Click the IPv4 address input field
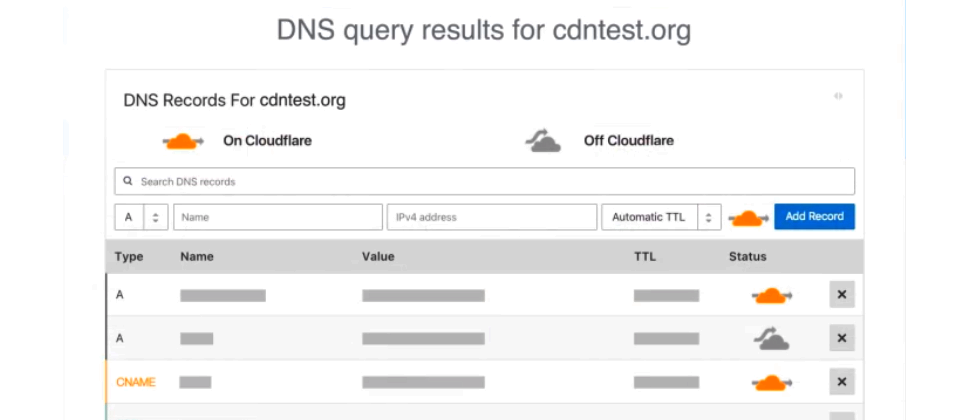This screenshot has height=420, width=960. pyautogui.click(x=492, y=217)
